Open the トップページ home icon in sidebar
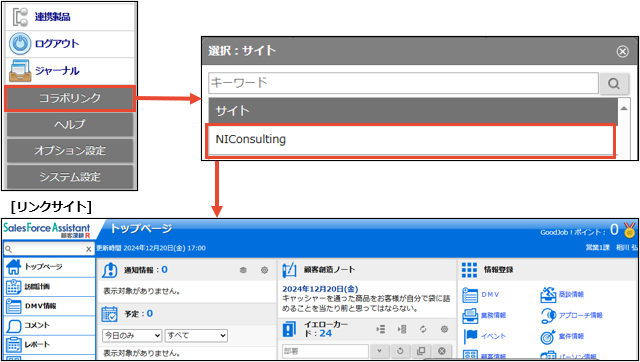This screenshot has width=640, height=362. click(x=13, y=267)
